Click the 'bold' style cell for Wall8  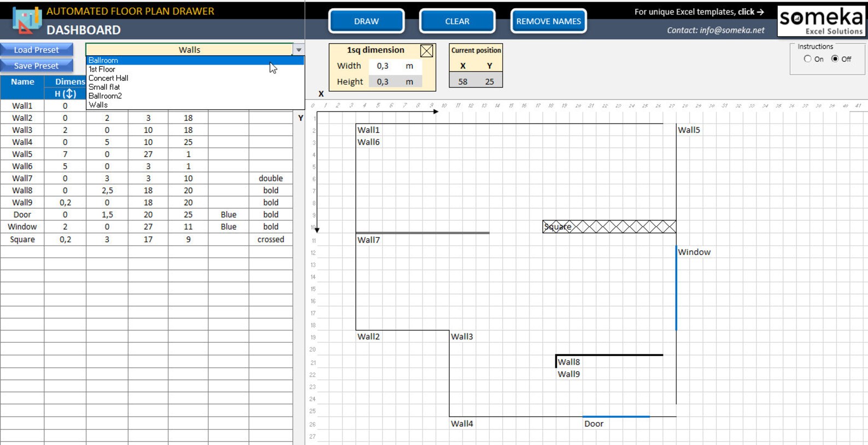pyautogui.click(x=271, y=190)
